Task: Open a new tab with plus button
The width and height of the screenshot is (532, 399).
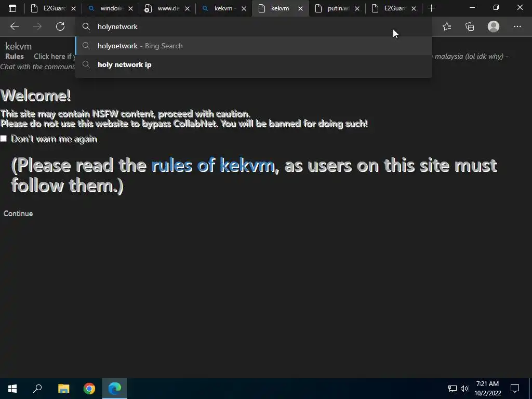Action: 431,8
